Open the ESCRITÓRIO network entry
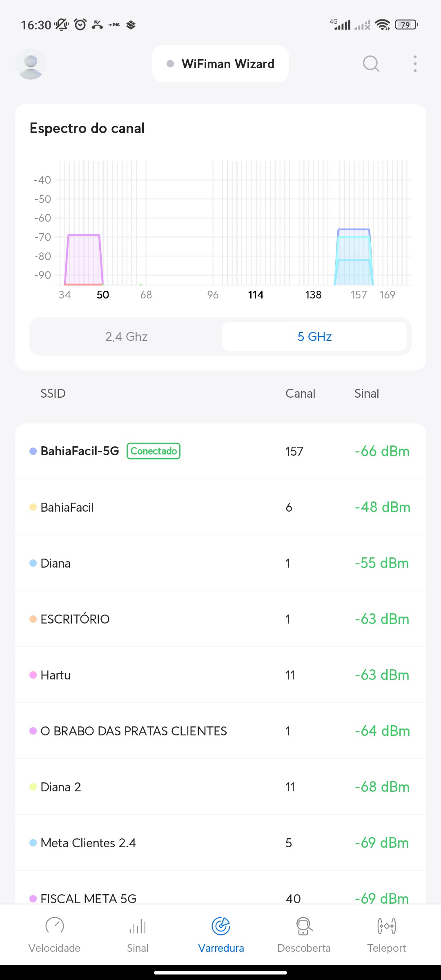The height and width of the screenshot is (980, 441). coord(220,619)
